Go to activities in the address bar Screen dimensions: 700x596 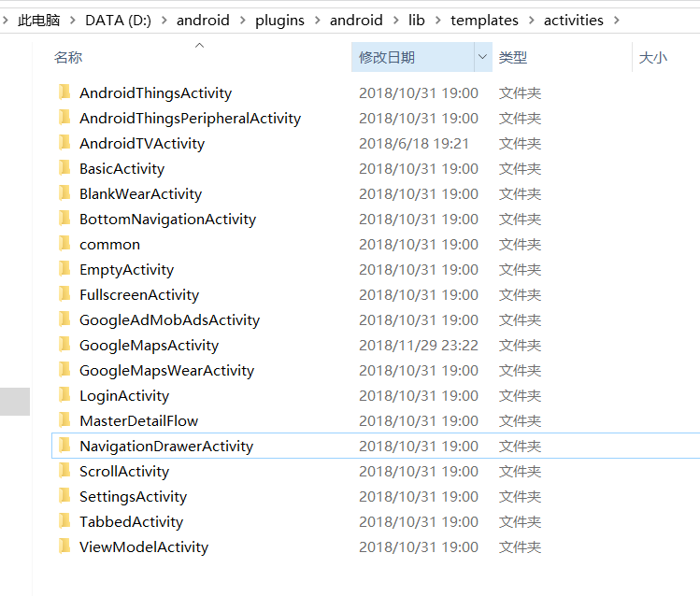tap(573, 21)
